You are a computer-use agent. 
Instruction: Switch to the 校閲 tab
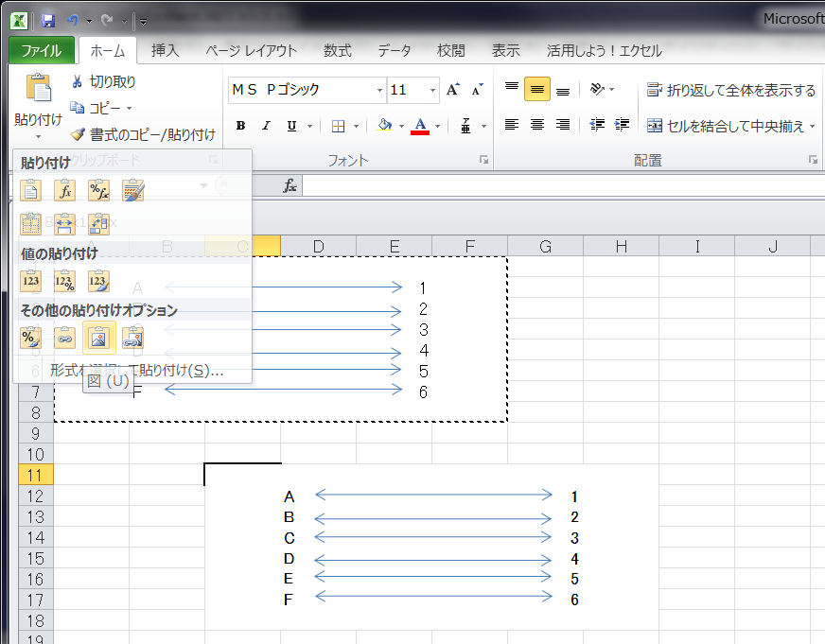[x=451, y=51]
